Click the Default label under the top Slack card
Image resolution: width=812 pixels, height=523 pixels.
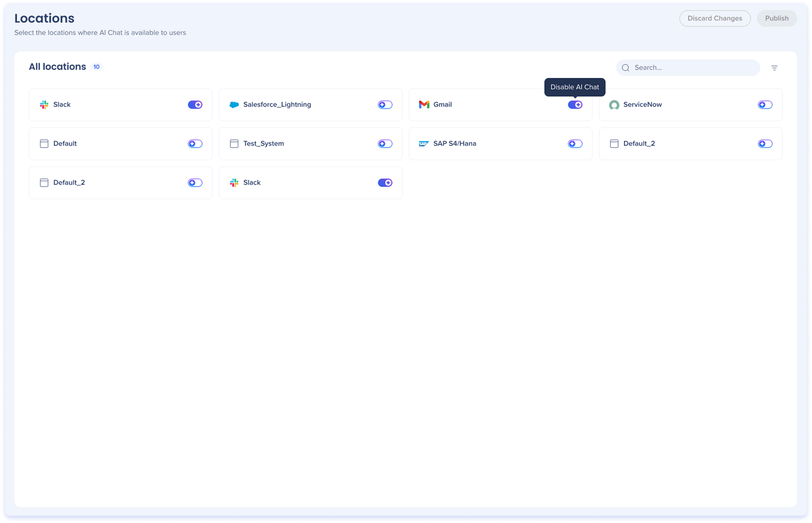[65, 144]
